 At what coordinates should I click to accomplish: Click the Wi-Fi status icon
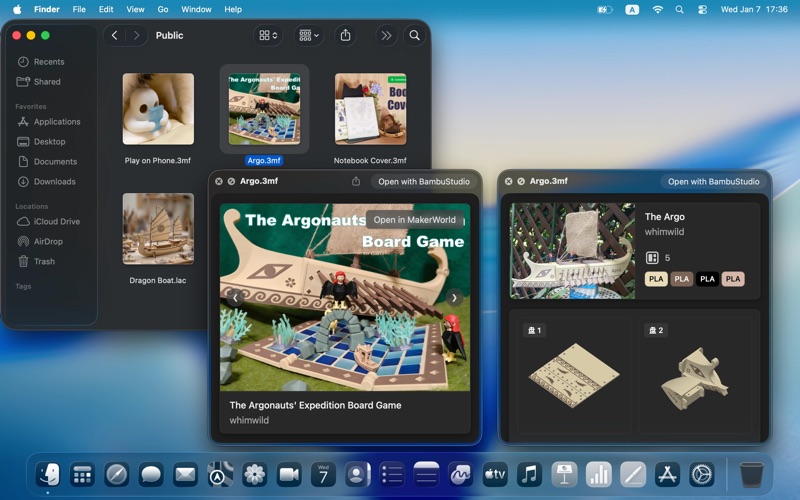pos(658,9)
